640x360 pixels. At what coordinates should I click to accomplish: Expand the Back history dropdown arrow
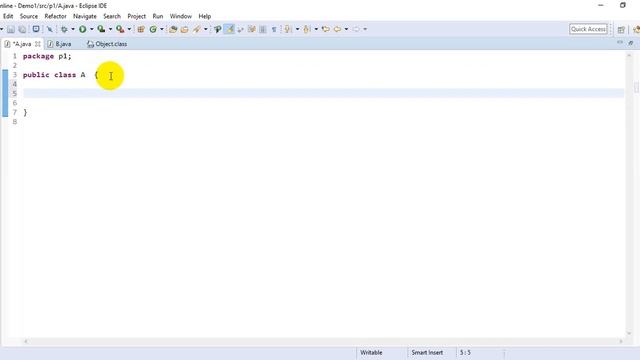coord(346,29)
